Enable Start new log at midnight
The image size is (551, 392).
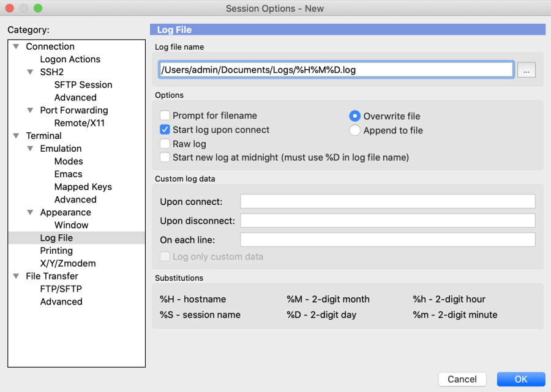165,157
